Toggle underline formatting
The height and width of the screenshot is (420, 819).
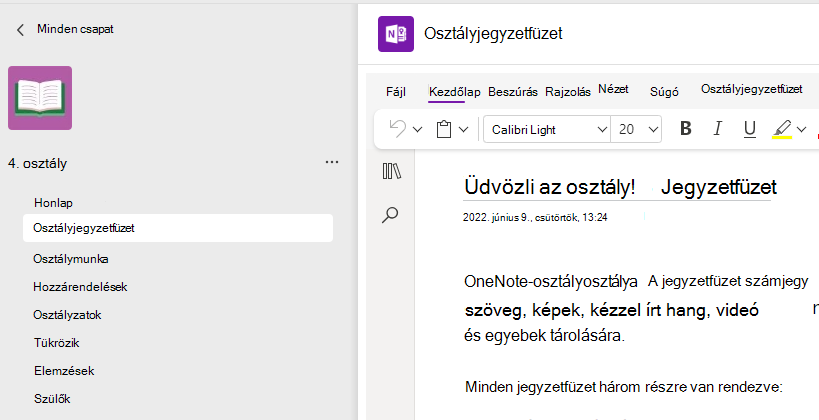(x=750, y=129)
